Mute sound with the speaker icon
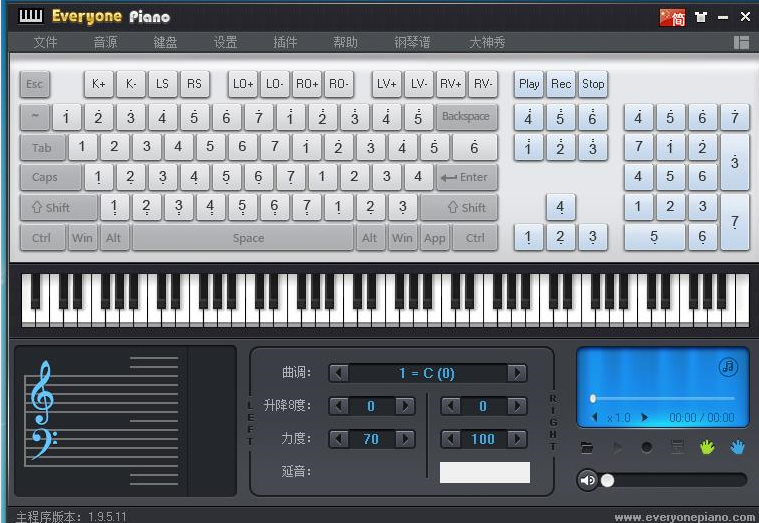This screenshot has width=759, height=523. tap(588, 480)
